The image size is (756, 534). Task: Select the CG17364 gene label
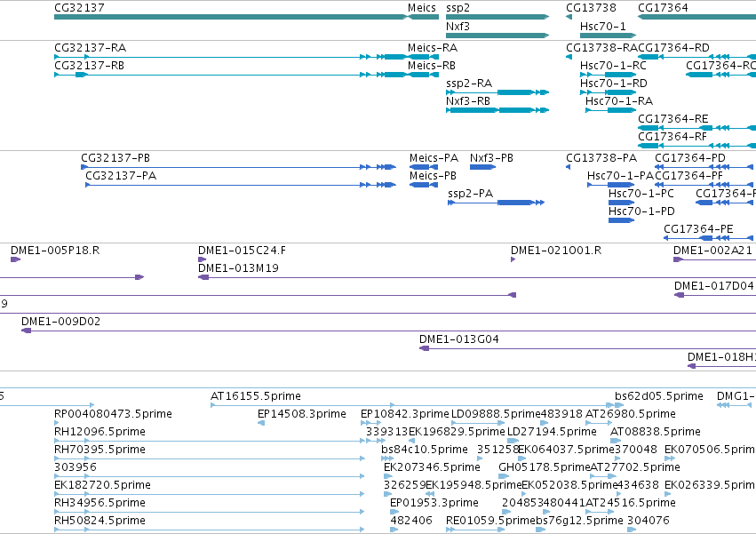coord(663,8)
